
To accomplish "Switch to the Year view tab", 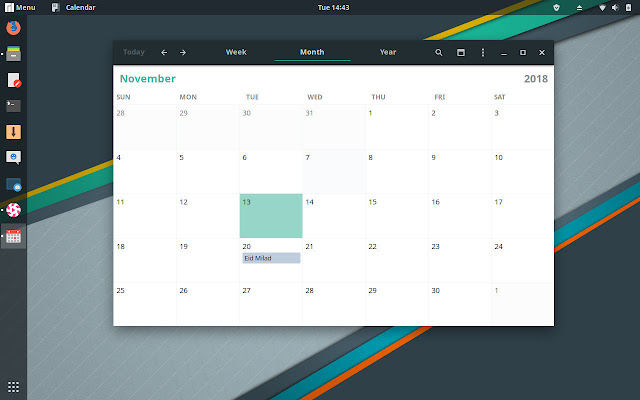I will (388, 52).
